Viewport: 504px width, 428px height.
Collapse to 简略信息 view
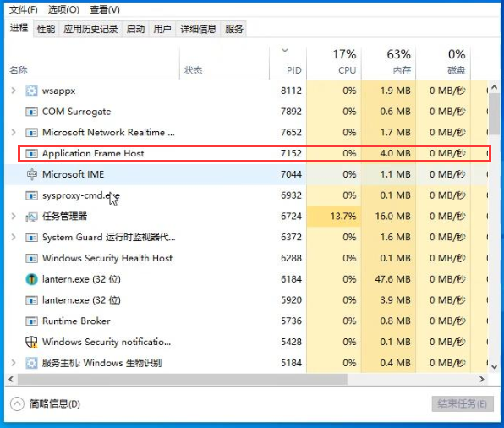[x=46, y=403]
